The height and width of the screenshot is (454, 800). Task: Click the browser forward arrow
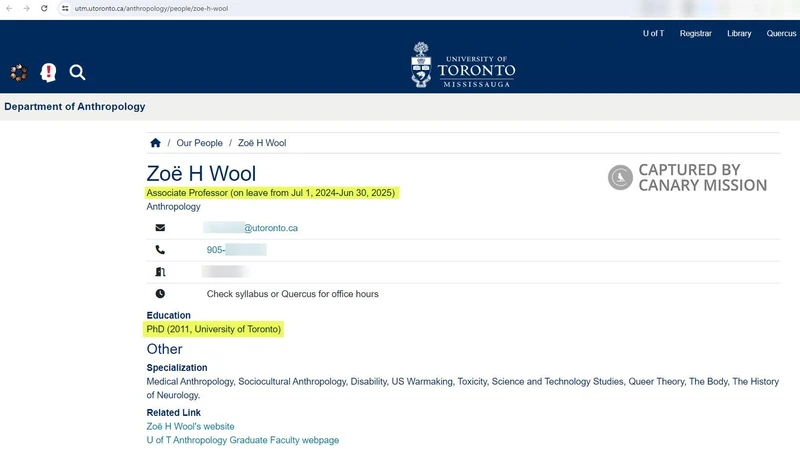pos(27,8)
